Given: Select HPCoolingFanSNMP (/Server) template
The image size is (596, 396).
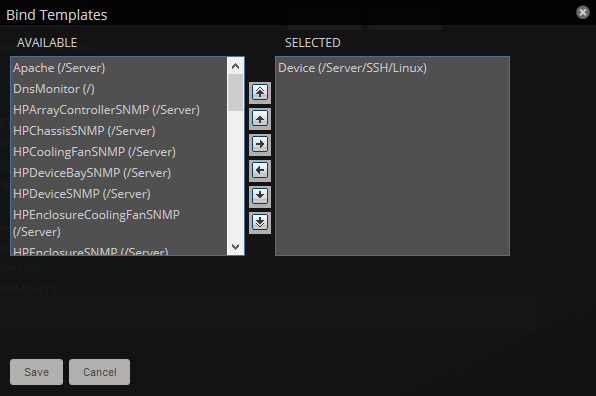Looking at the screenshot, I should 119,152.
